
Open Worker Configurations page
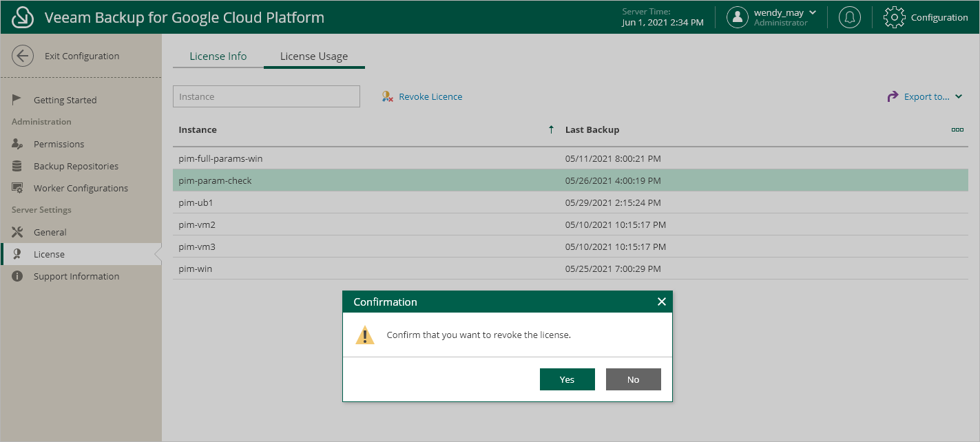tap(81, 188)
